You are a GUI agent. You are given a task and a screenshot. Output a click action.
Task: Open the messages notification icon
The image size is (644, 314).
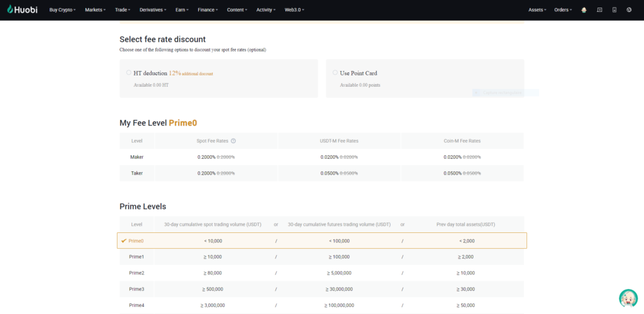[x=599, y=10]
